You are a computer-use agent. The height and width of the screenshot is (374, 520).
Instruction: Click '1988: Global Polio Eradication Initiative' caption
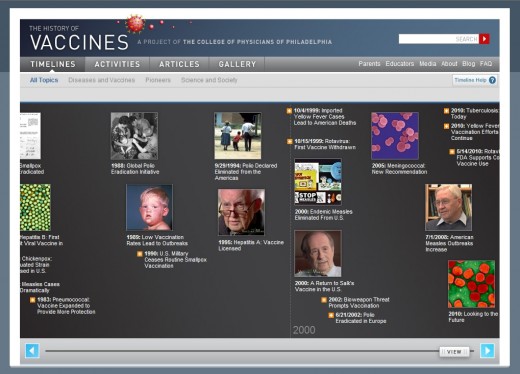pyautogui.click(x=135, y=169)
